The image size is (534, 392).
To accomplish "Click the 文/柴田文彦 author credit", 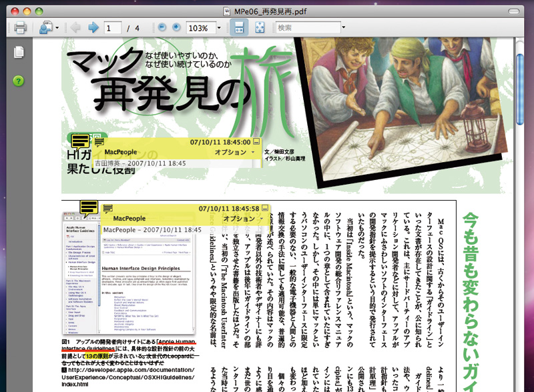I will 279,152.
